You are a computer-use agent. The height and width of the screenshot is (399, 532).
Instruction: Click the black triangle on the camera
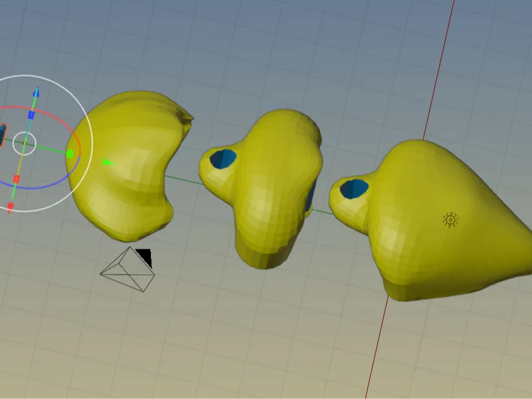click(145, 255)
